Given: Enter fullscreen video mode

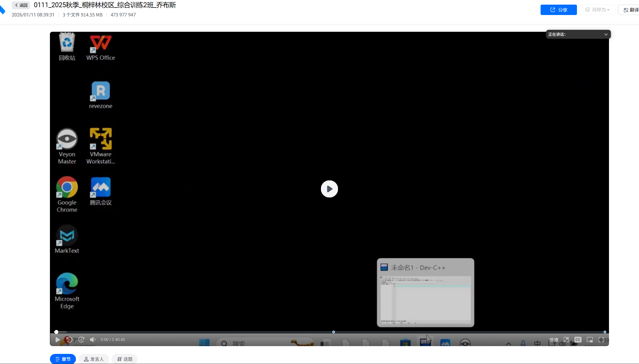Looking at the screenshot, I should pyautogui.click(x=601, y=339).
